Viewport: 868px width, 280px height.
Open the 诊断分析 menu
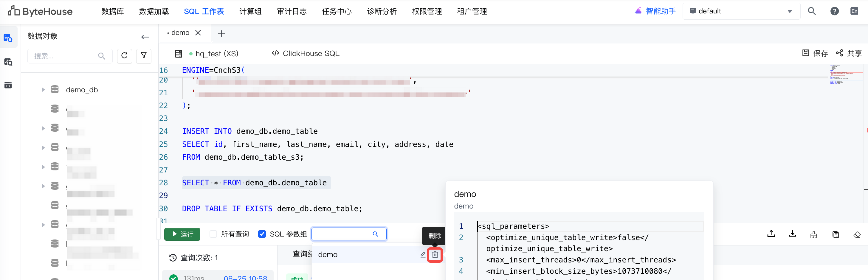pyautogui.click(x=382, y=11)
